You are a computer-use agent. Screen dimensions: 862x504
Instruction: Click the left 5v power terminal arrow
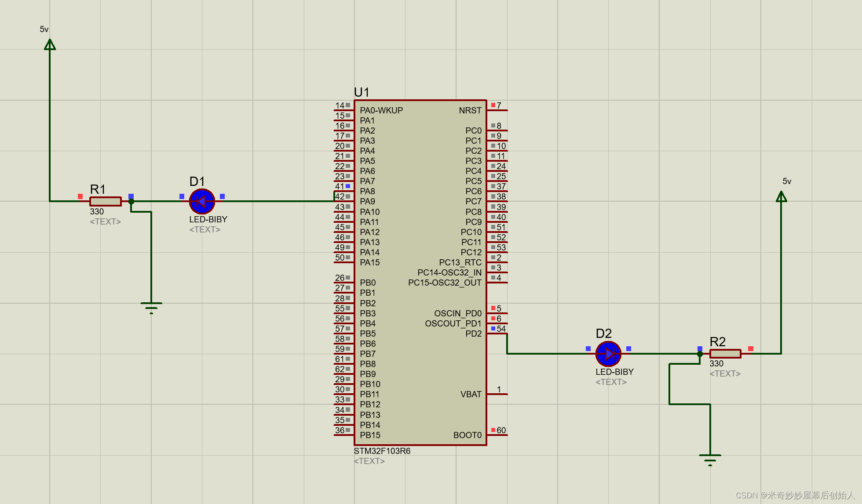click(50, 44)
